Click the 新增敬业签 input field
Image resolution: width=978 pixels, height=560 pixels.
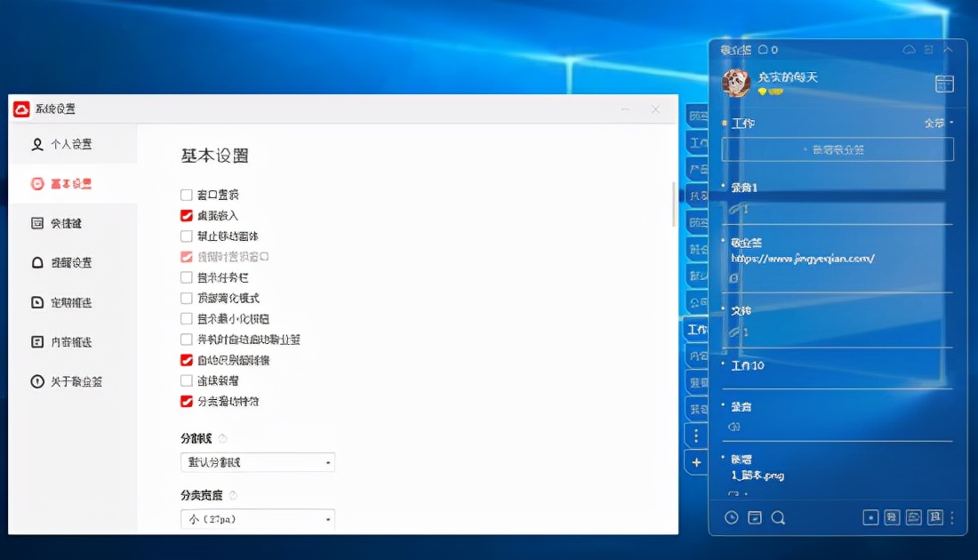tap(836, 148)
